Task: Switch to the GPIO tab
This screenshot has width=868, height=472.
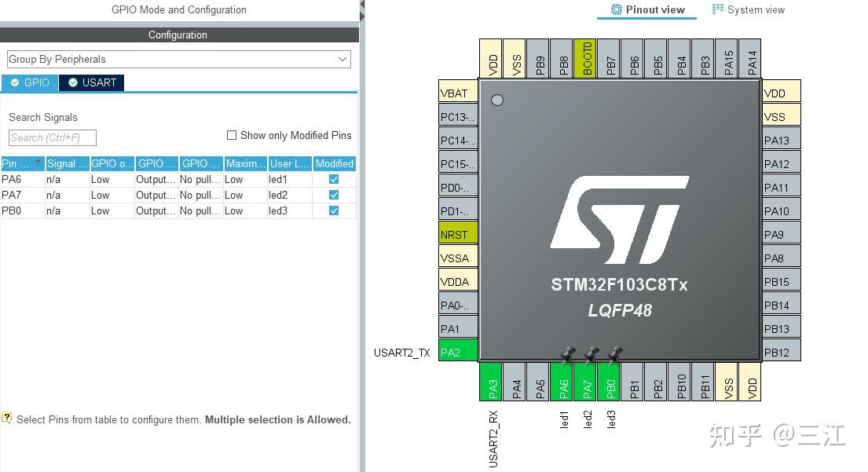Action: tap(35, 82)
